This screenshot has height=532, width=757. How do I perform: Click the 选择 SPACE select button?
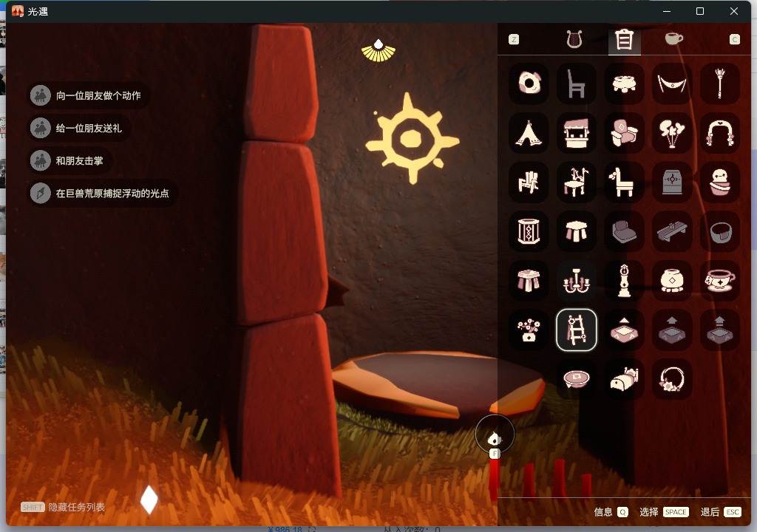click(x=664, y=512)
